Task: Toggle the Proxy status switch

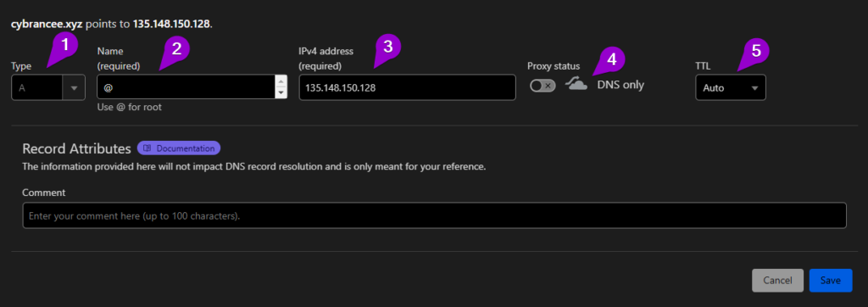Action: click(x=542, y=86)
